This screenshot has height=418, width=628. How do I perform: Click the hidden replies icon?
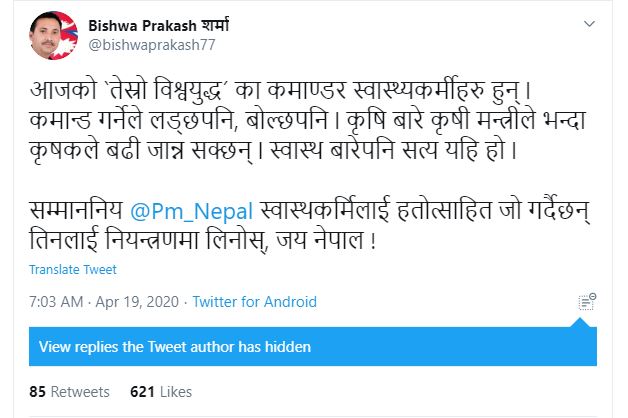pyautogui.click(x=587, y=301)
